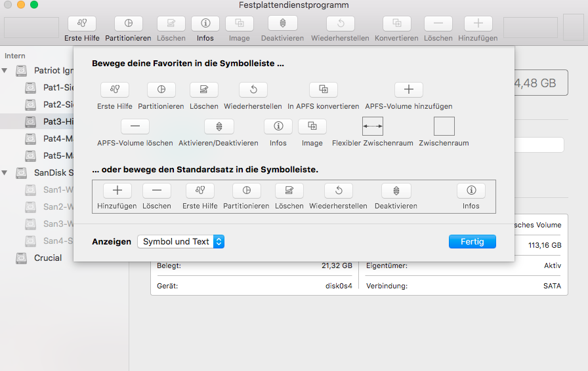Select the San3 volume in the sidebar
This screenshot has height=371, width=588.
[52, 224]
